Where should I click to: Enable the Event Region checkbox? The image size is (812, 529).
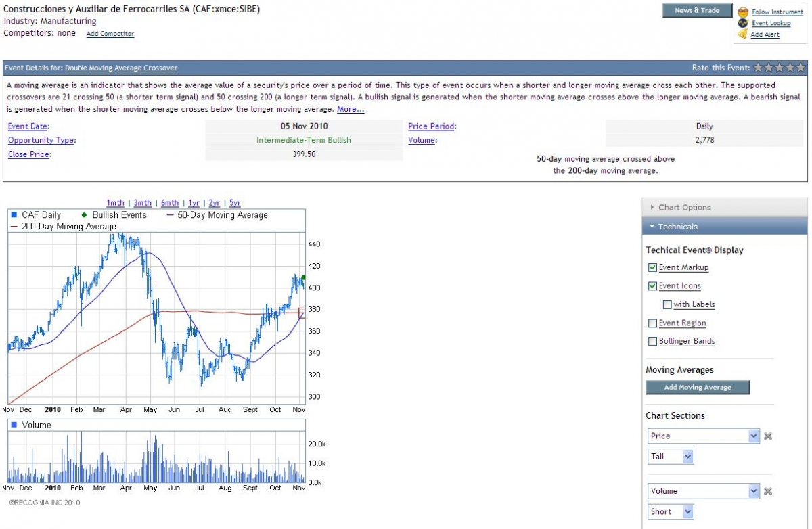tap(652, 323)
